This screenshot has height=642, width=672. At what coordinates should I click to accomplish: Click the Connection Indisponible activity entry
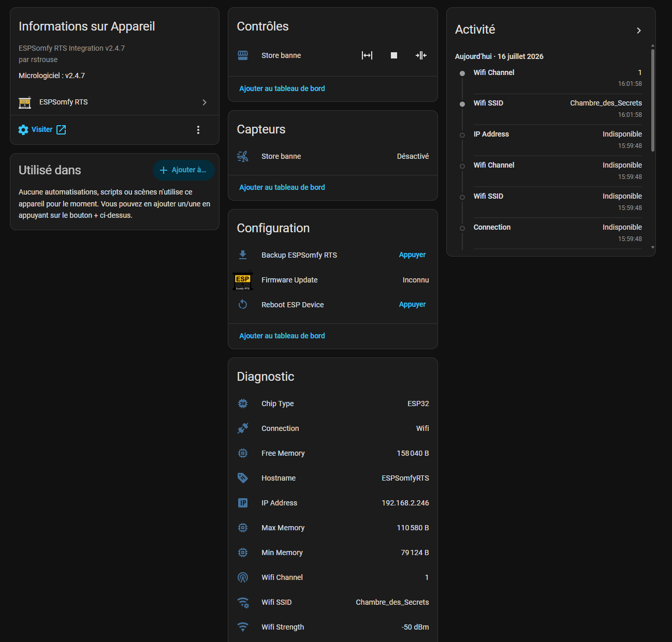[558, 233]
